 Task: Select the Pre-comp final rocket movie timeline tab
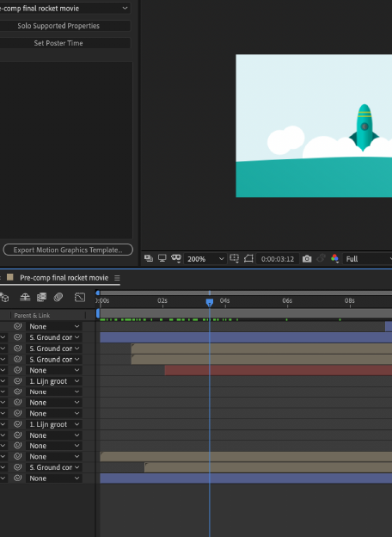tap(64, 278)
